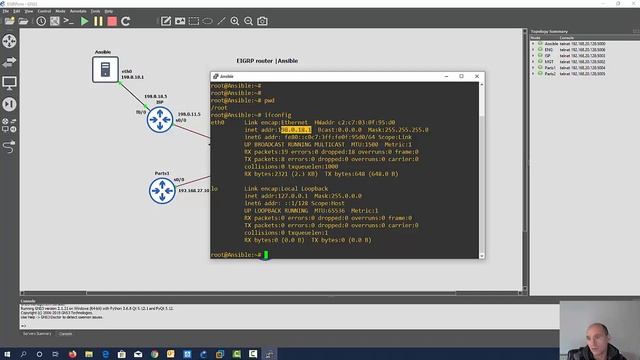Suspend all nodes with pause button

[x=98, y=21]
